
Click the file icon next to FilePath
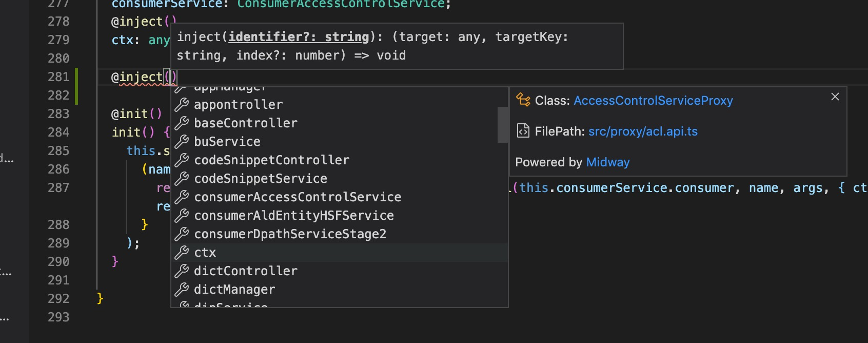coord(523,131)
